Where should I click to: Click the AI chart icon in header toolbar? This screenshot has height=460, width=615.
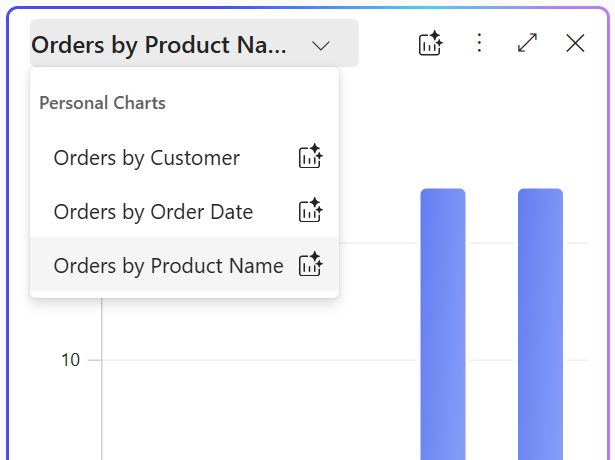(x=430, y=43)
